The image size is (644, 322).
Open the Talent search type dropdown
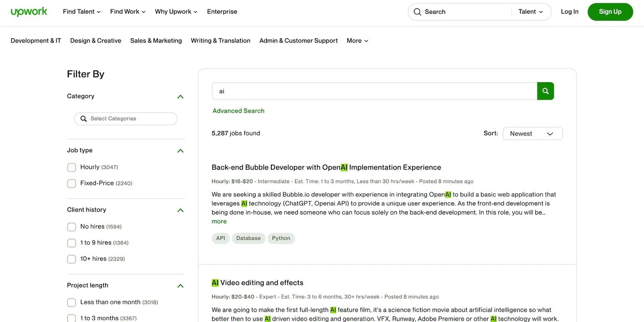pos(530,12)
